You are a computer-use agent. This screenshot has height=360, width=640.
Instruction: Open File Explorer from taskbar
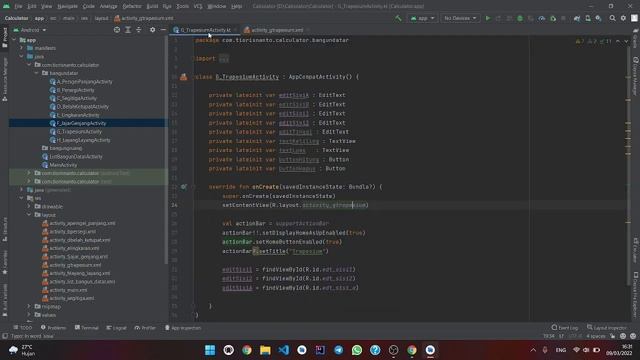265,350
